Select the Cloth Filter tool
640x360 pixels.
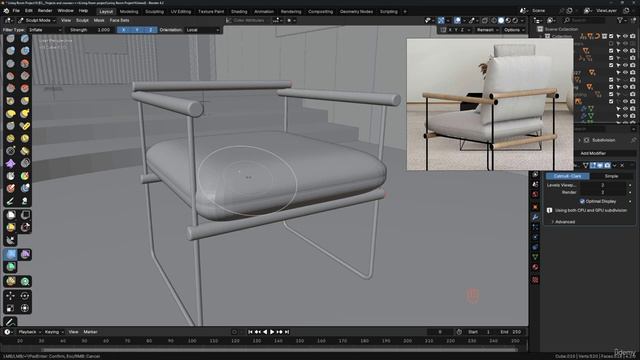click(x=25, y=255)
